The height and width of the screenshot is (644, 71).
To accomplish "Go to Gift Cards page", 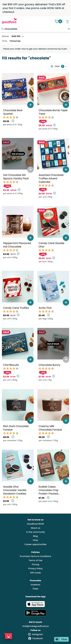I will 35,573.
